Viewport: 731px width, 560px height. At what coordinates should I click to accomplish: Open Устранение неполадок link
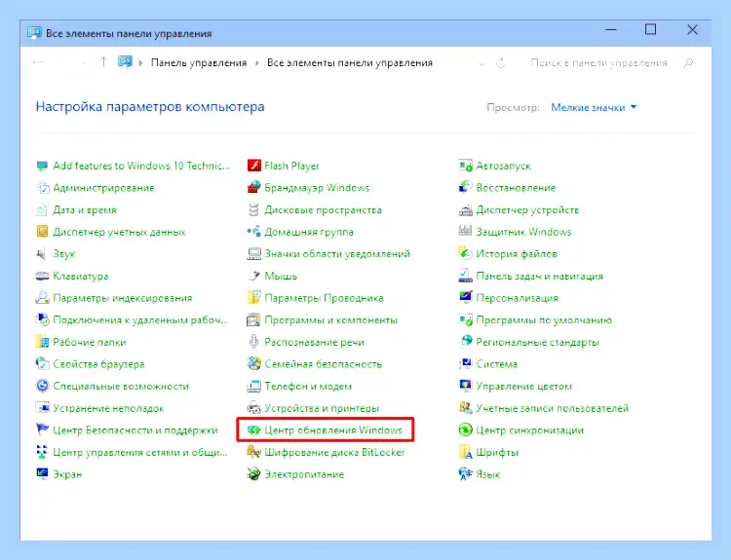pos(108,408)
